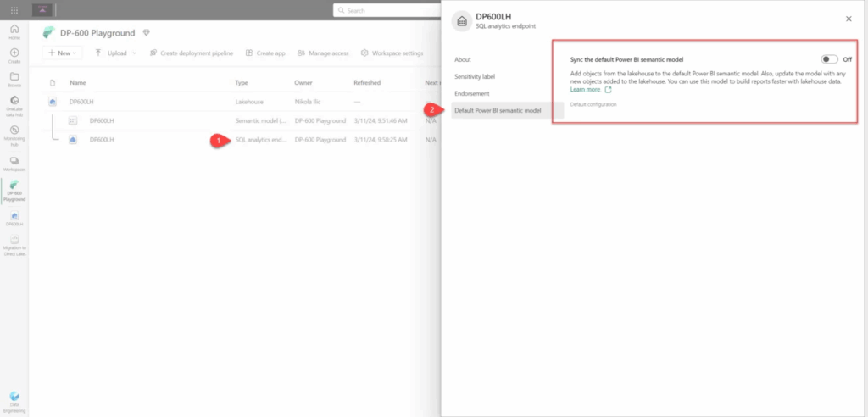Click the DP-600 Playground workspace logo icon
The image size is (868, 417).
pos(48,33)
